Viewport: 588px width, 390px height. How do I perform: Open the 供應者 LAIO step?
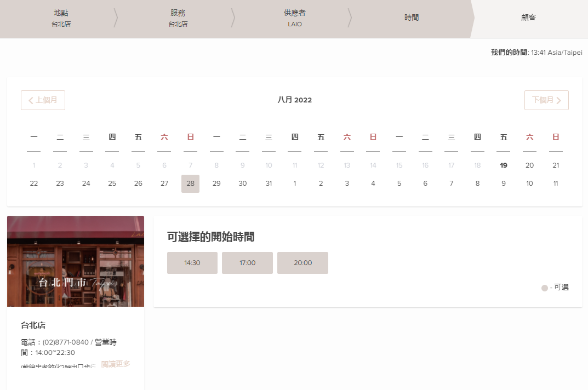pos(295,18)
